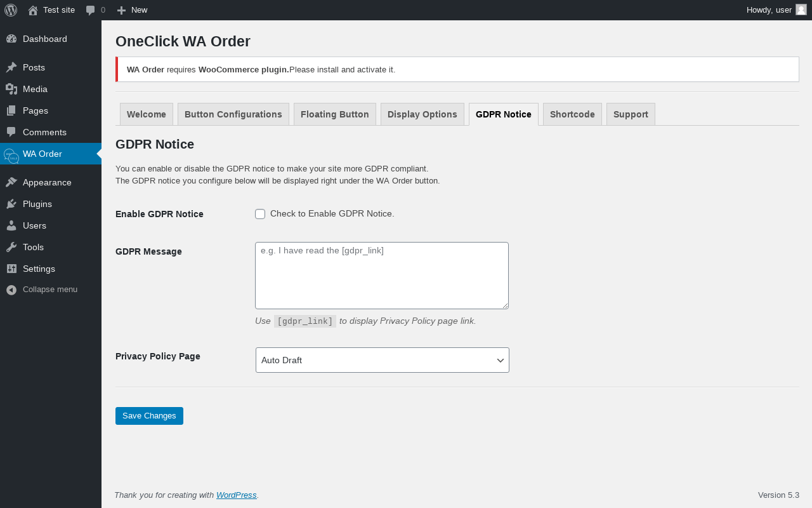Open the Plugins menu label
The width and height of the screenshot is (812, 508).
pyautogui.click(x=37, y=204)
